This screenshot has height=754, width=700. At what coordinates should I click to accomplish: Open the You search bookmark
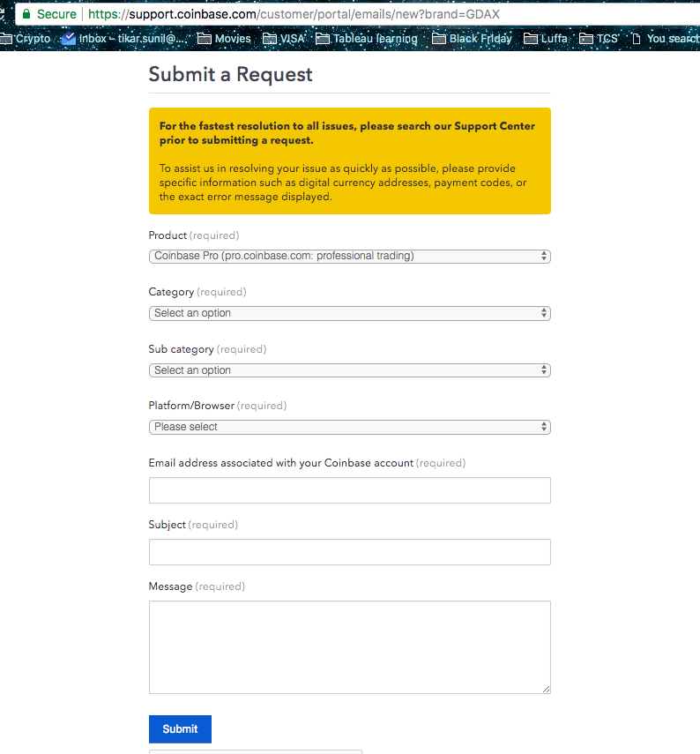(x=666, y=39)
